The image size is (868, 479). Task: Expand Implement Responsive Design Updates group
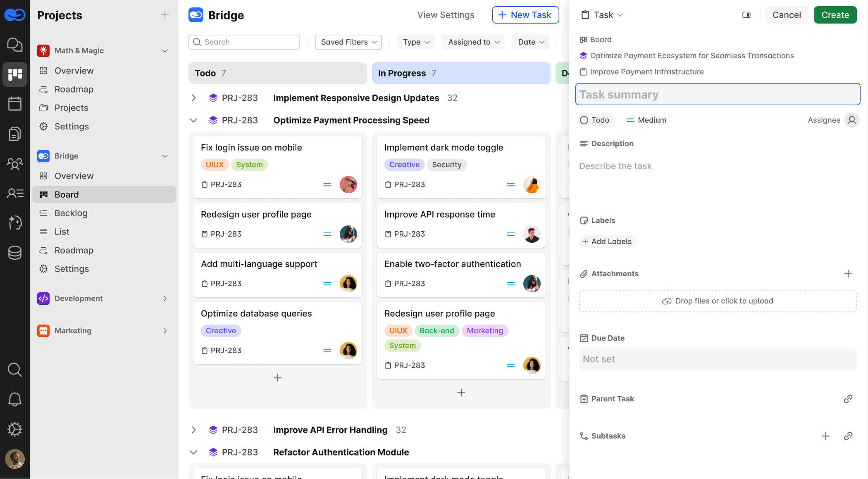click(x=193, y=98)
